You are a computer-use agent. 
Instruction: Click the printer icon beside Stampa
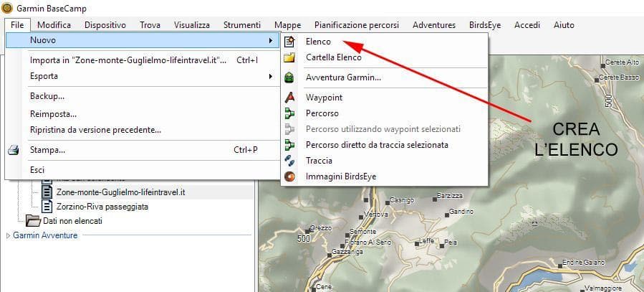(14, 150)
